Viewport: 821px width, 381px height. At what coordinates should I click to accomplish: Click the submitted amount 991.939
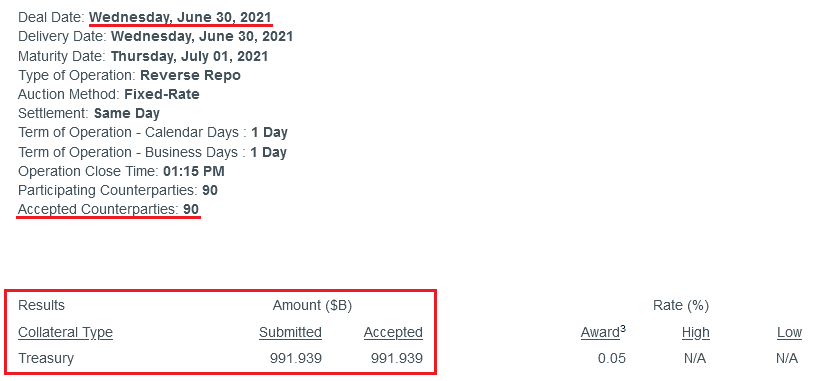(296, 358)
